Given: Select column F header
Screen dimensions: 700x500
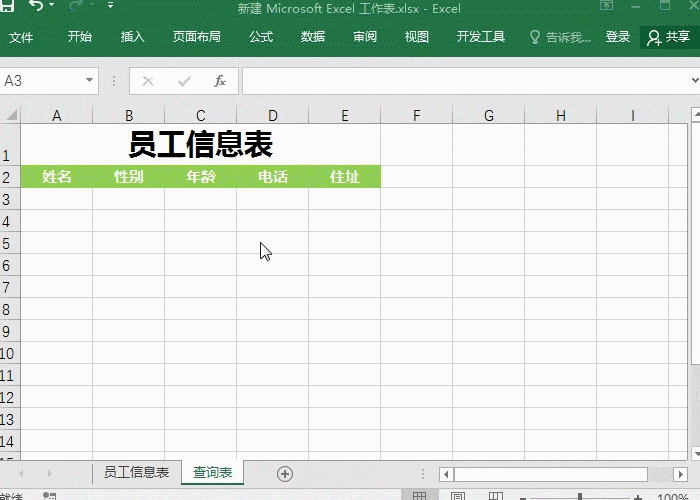Looking at the screenshot, I should coord(417,116).
